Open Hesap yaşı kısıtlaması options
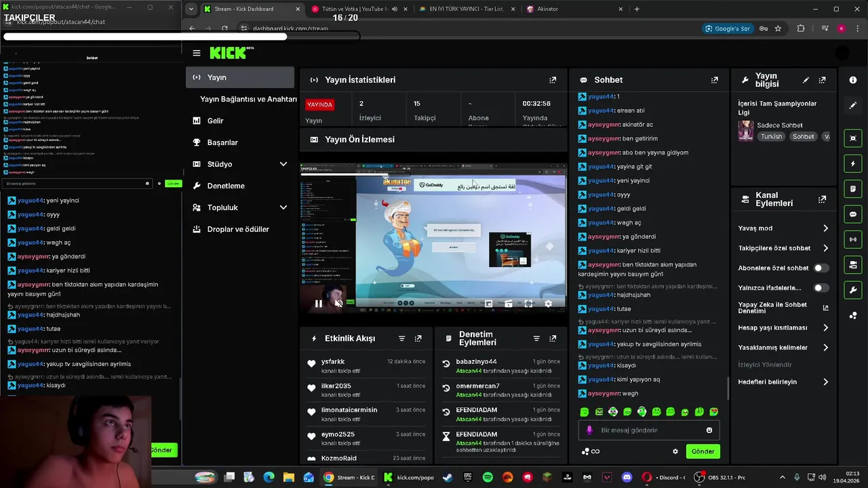 783,327
